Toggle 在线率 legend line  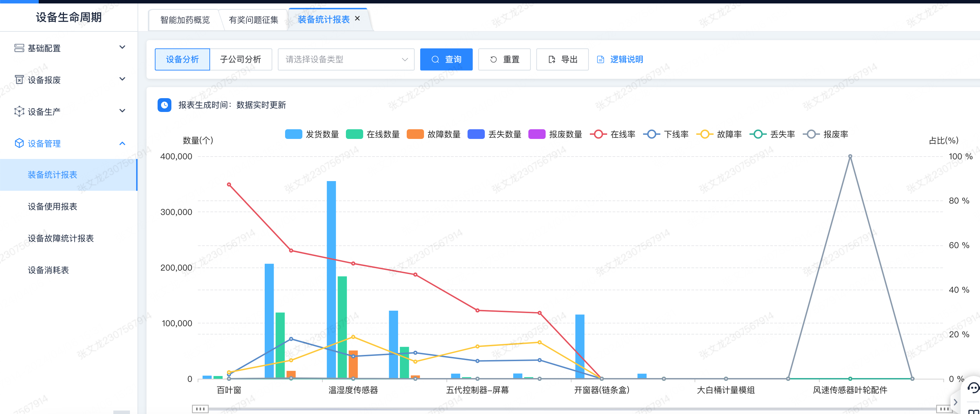tap(612, 134)
